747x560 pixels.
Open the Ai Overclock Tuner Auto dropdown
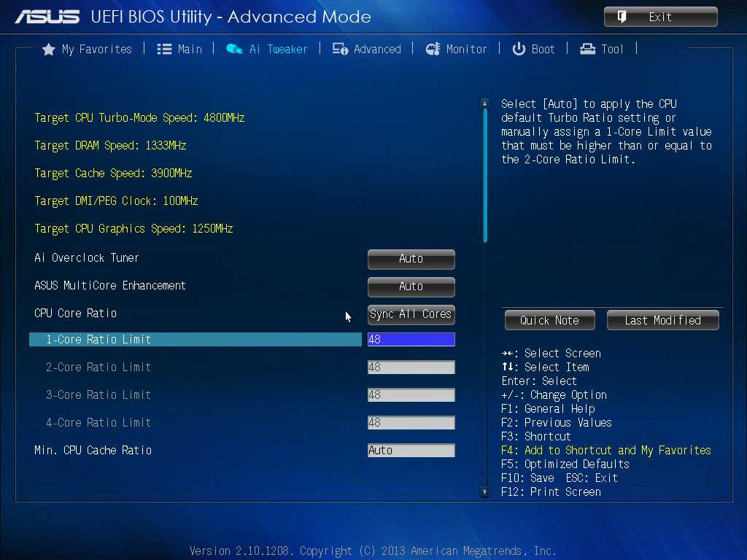pyautogui.click(x=411, y=259)
